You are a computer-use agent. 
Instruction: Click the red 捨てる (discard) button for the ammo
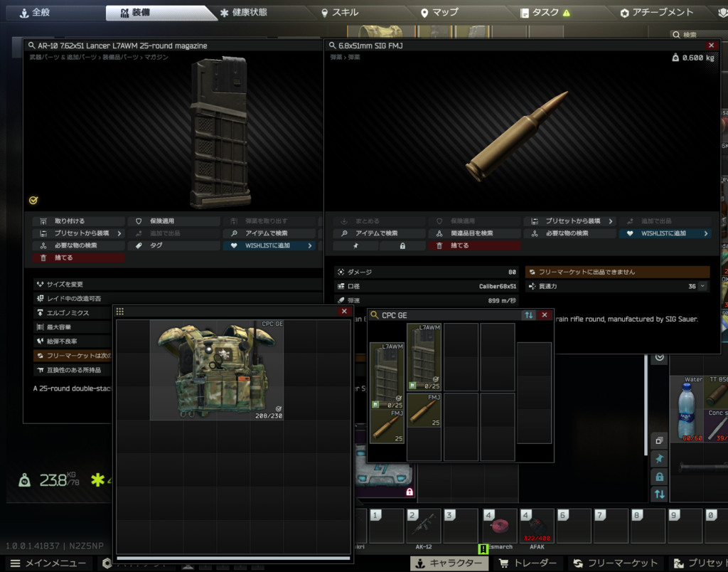click(474, 245)
